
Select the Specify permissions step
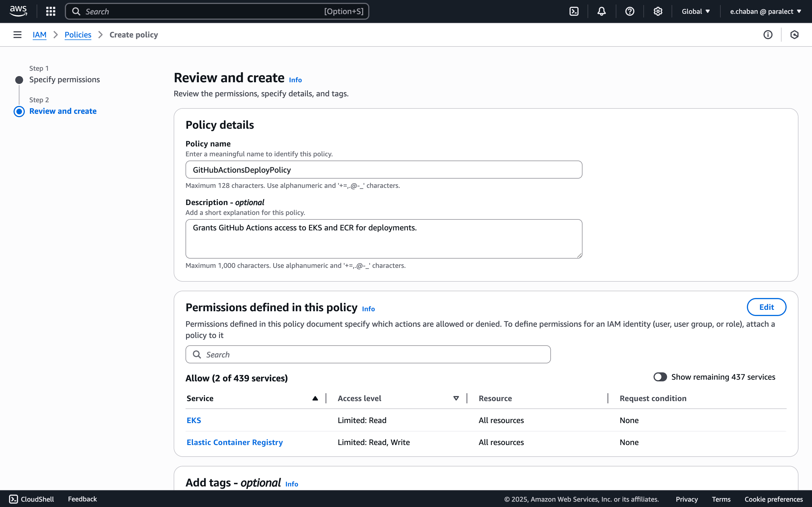click(x=64, y=79)
